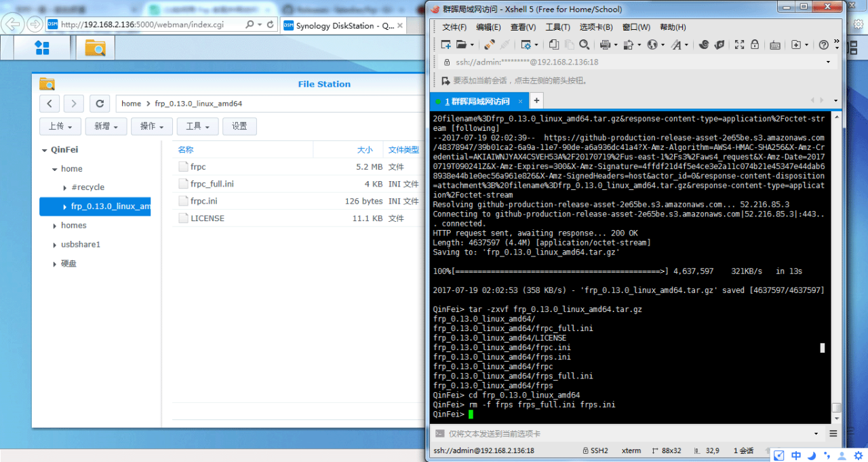This screenshot has height=462, width=868.
Task: Select the frpc_full.ini file
Action: click(x=212, y=184)
